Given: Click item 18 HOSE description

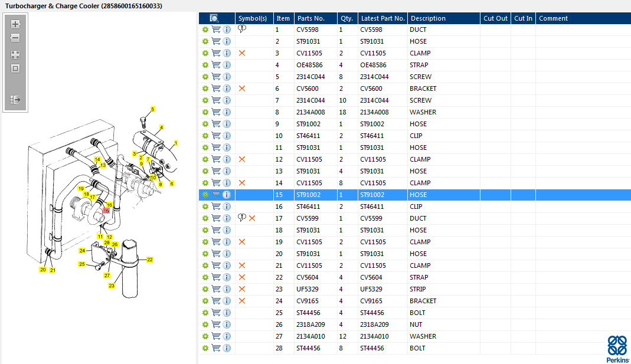Looking at the screenshot, I should 418,230.
